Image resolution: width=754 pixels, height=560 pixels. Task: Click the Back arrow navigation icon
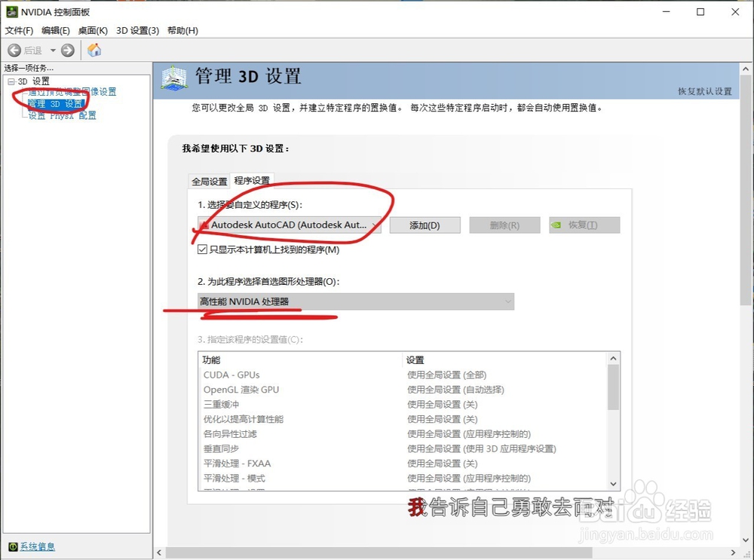coord(14,50)
